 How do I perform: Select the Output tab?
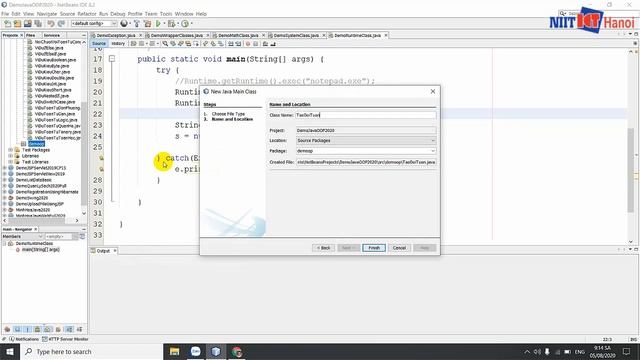(x=103, y=251)
